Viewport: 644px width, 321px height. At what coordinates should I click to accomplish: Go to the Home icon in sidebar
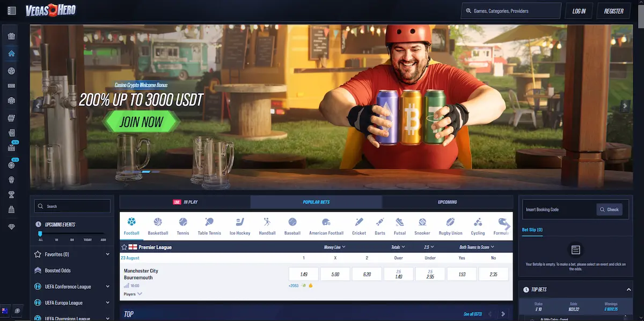tap(11, 54)
